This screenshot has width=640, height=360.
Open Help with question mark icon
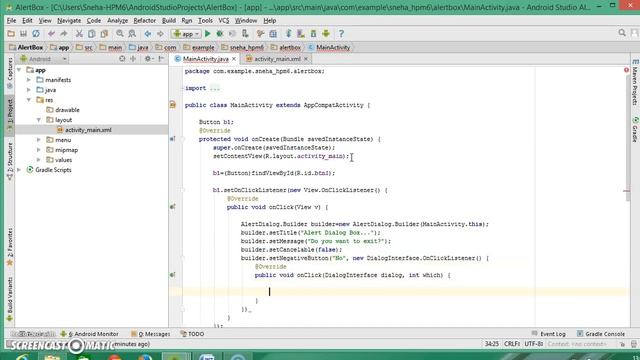[x=341, y=34]
